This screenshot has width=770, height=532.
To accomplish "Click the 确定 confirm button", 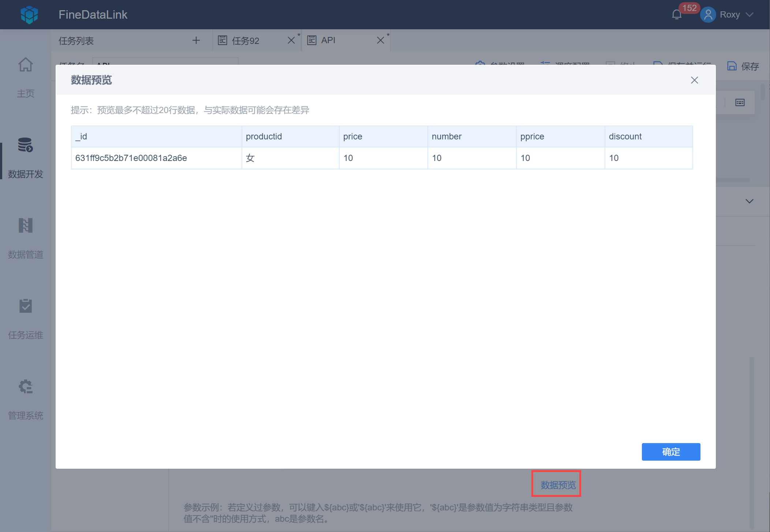I will coord(670,452).
